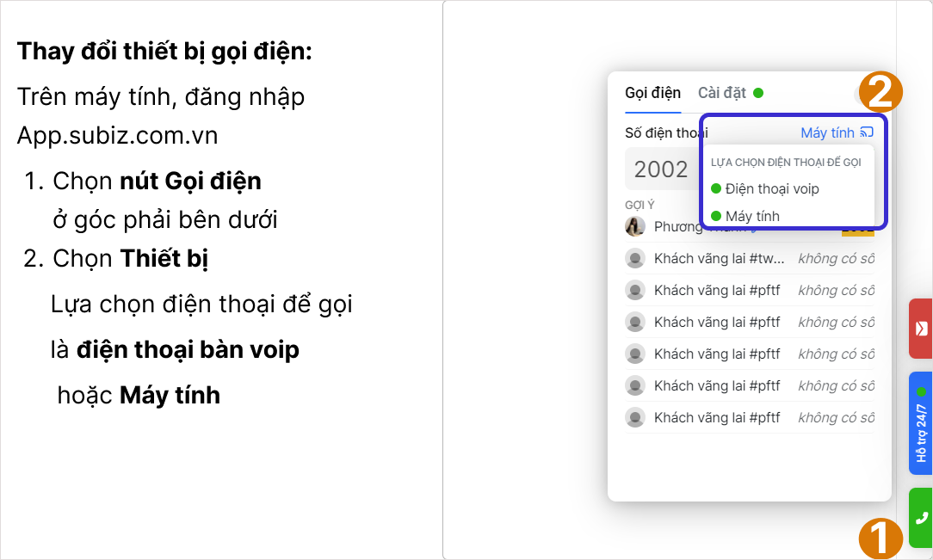Screen dimensions: 933x560
Task: Choose the last Khách vãng lai #pftf entry
Action: click(717, 418)
